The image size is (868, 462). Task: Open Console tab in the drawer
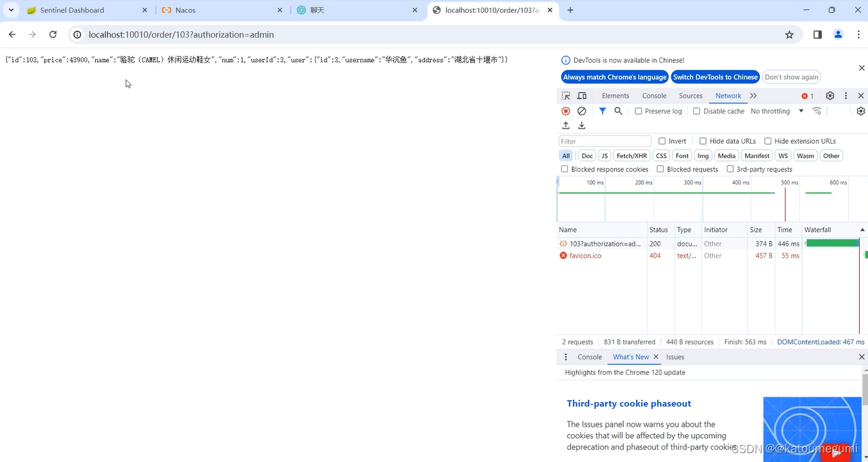[x=590, y=357]
